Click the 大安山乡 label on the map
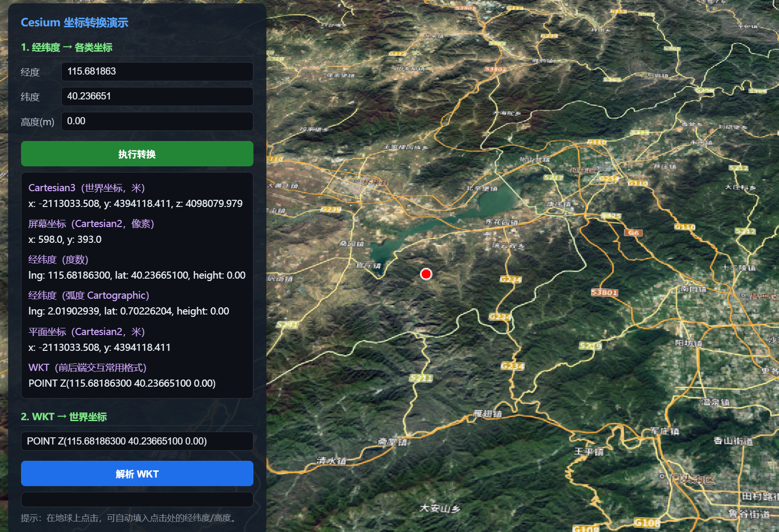The height and width of the screenshot is (532, 779). (440, 508)
